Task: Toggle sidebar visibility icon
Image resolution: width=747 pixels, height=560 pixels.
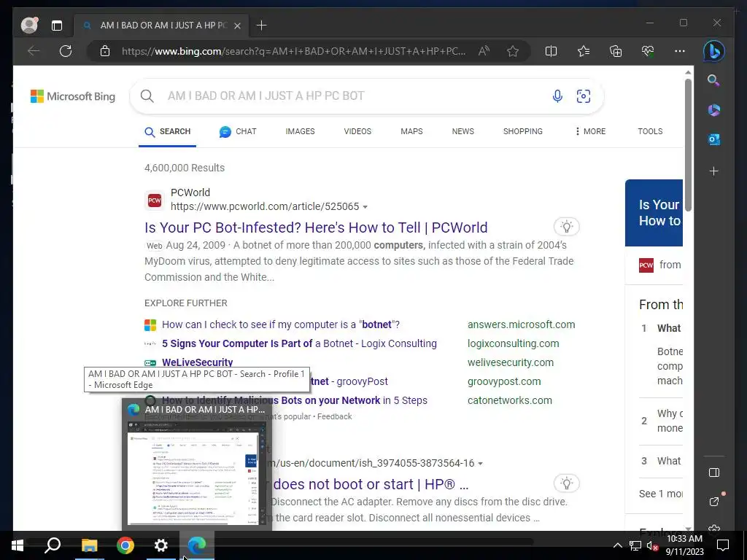Action: [713, 472]
